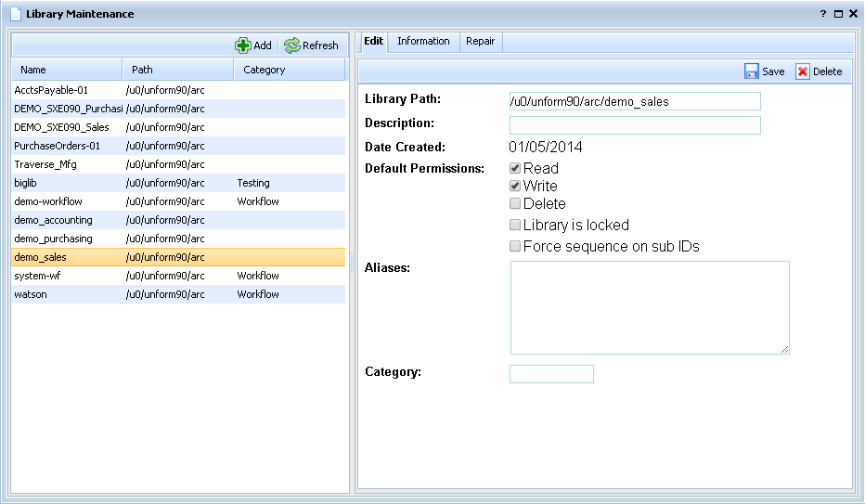Click the red Delete X icon

coord(803,71)
